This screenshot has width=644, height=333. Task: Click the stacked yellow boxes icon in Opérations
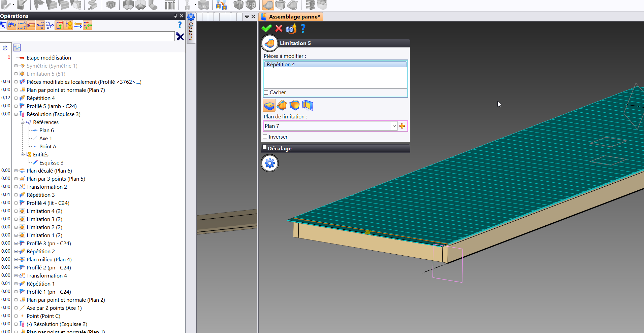coord(69,25)
